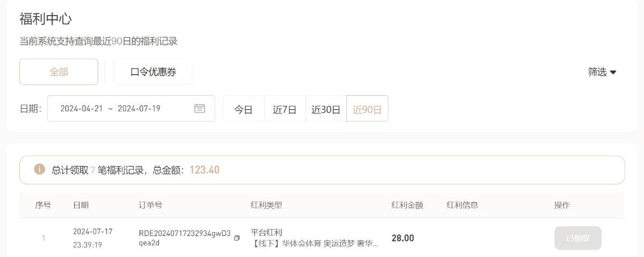
Task: Open the calendar picker icon
Action: click(x=200, y=109)
